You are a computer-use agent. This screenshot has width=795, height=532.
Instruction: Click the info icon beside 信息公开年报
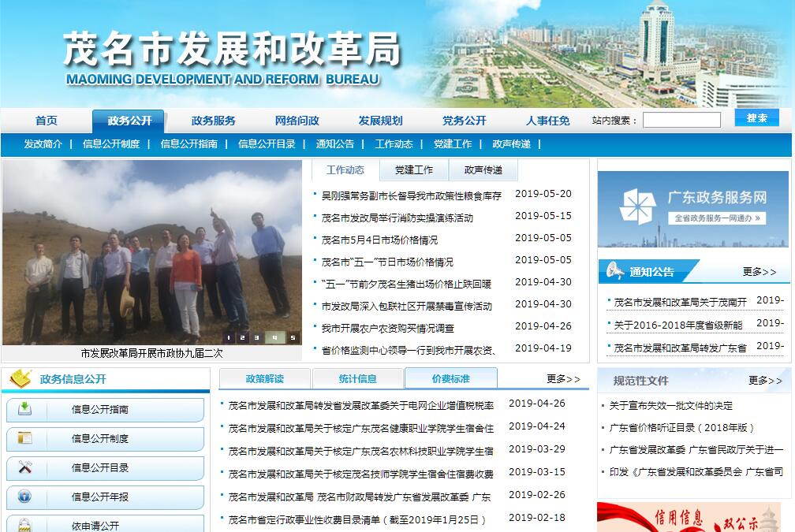(24, 497)
